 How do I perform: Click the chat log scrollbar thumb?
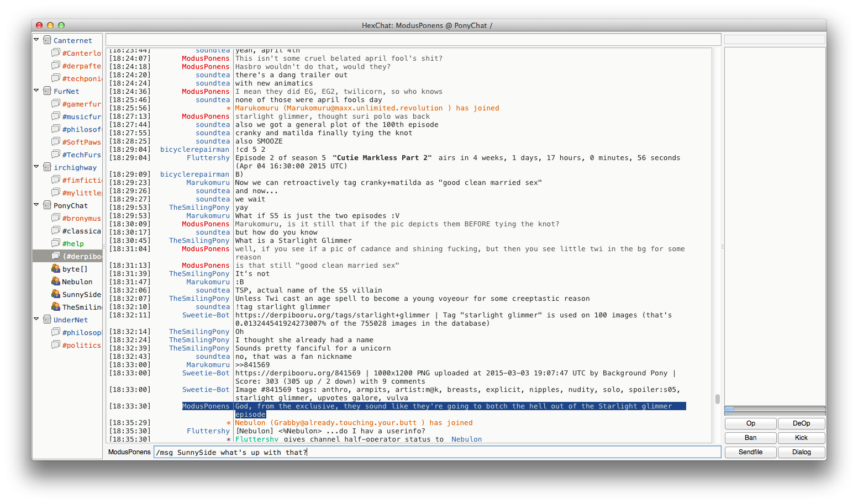pyautogui.click(x=717, y=399)
